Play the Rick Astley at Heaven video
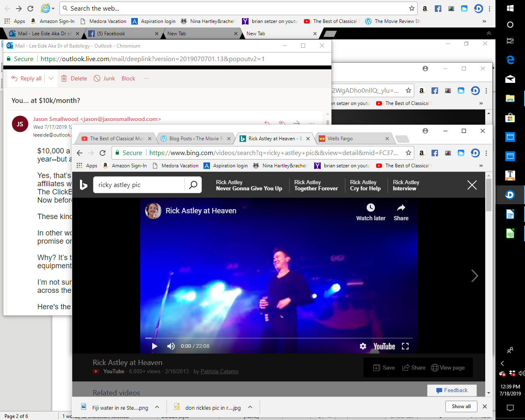525x420 pixels. (x=155, y=346)
